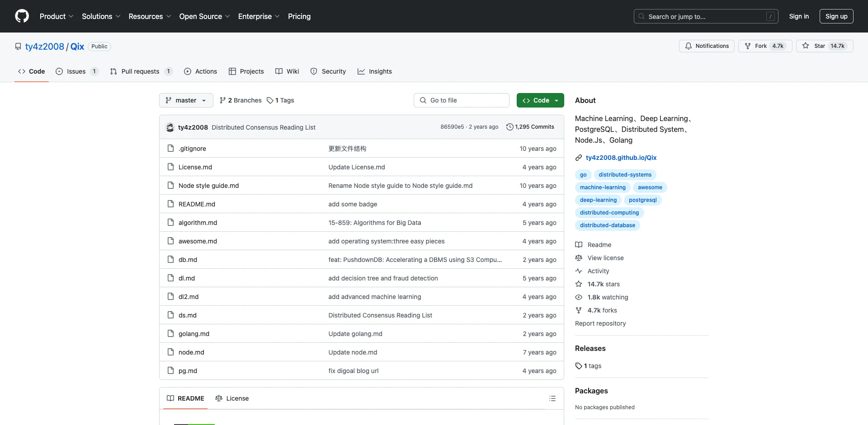Click Report repository link

click(x=600, y=323)
